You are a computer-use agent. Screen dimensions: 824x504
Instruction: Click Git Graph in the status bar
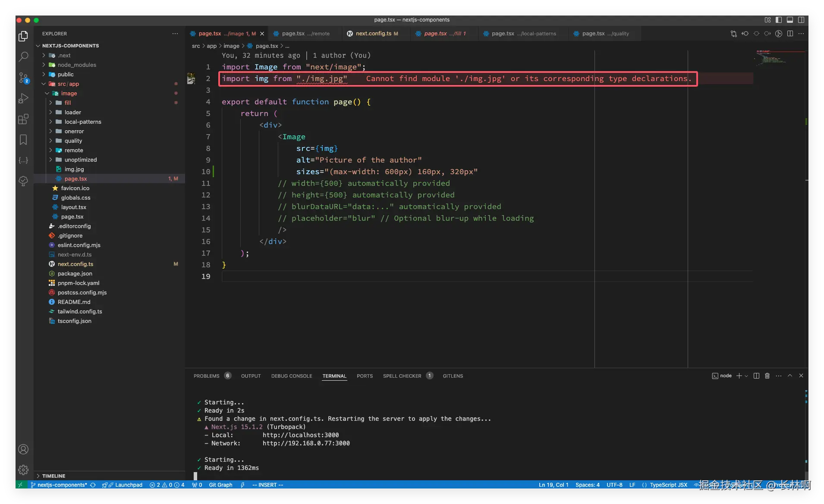click(220, 485)
